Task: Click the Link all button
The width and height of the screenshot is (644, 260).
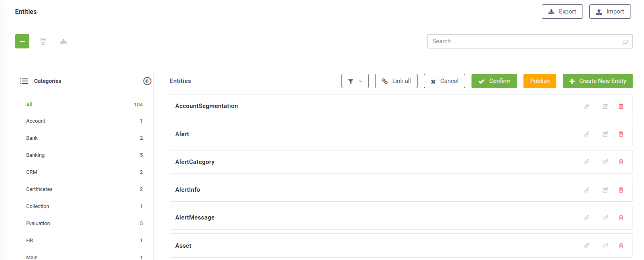Action: 396,81
